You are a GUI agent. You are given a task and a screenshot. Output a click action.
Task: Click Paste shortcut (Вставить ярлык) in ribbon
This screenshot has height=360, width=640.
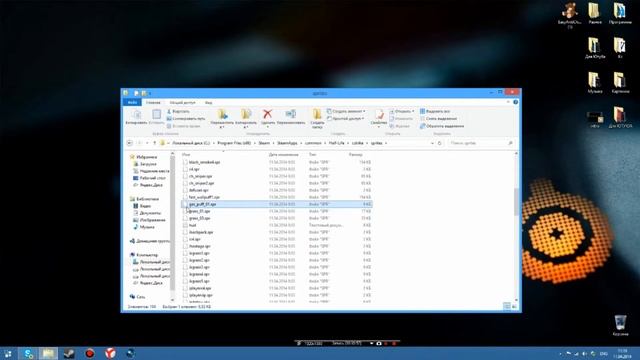(183, 126)
